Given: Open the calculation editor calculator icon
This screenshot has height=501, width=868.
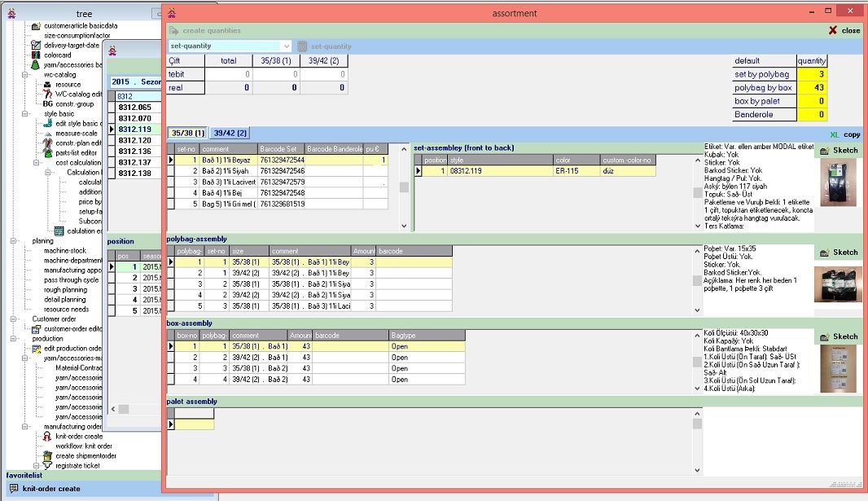Looking at the screenshot, I should (59, 231).
